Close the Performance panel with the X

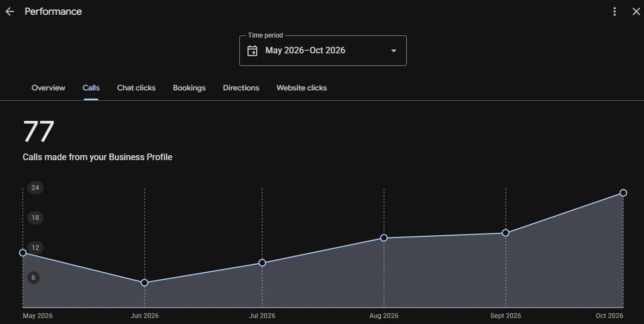(x=636, y=11)
